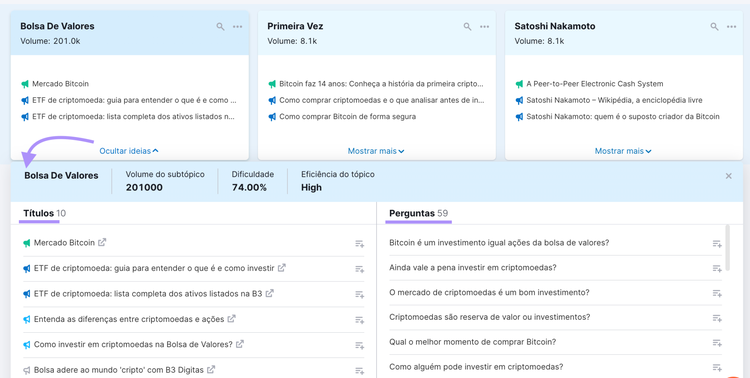
Task: Click 'Satoshi Nakamoto – Wikipédia' headline
Action: [614, 100]
